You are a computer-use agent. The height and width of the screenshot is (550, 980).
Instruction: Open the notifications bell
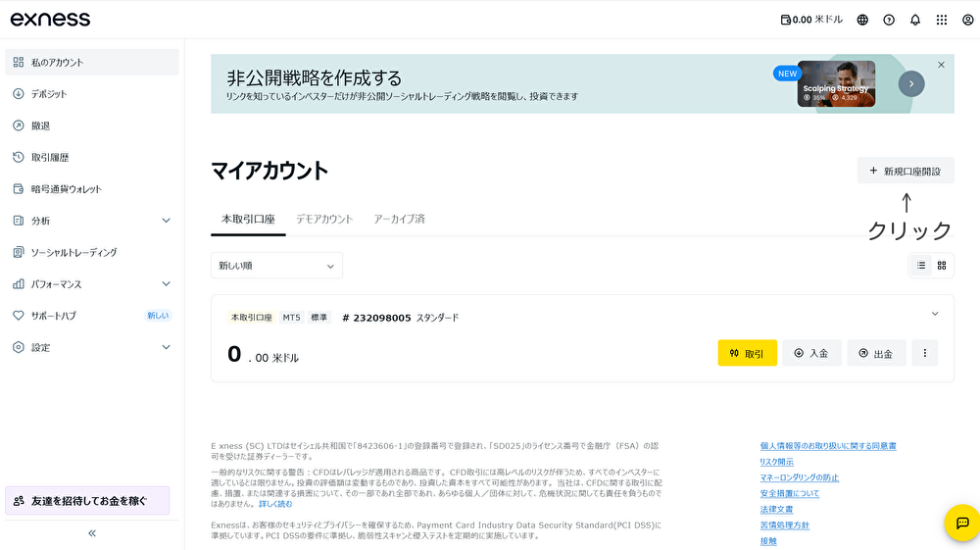[x=915, y=20]
